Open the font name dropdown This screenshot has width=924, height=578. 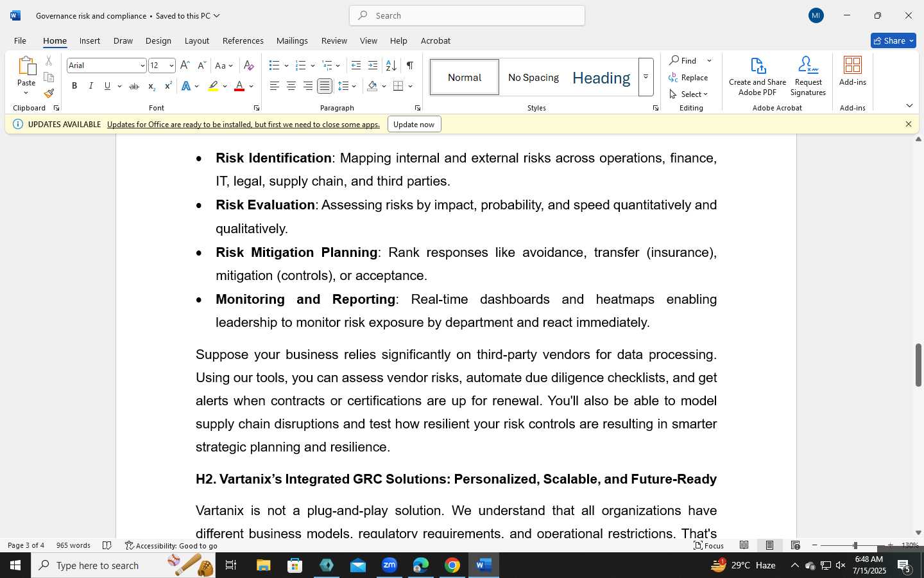pyautogui.click(x=142, y=66)
